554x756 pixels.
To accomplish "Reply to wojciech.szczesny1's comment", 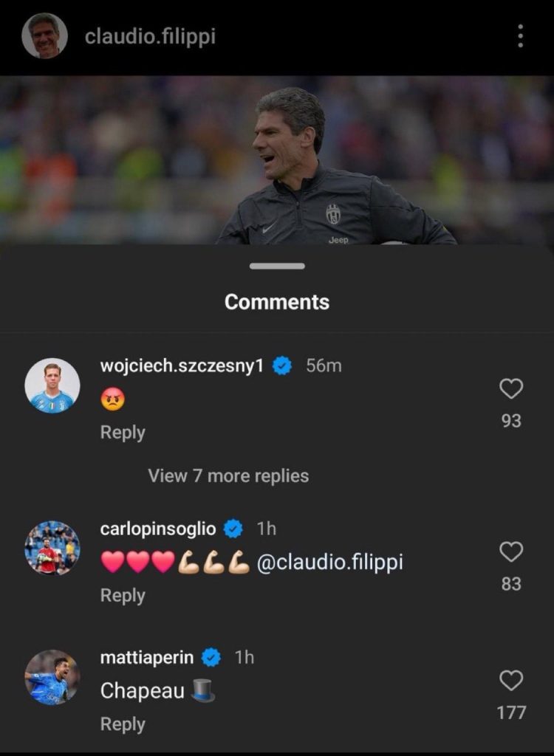I will click(x=123, y=432).
